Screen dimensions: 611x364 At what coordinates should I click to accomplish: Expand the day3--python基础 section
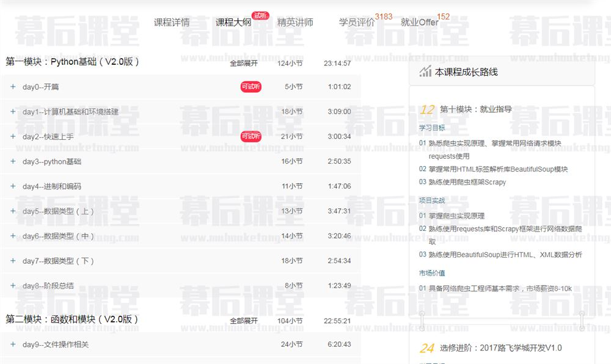coord(13,161)
